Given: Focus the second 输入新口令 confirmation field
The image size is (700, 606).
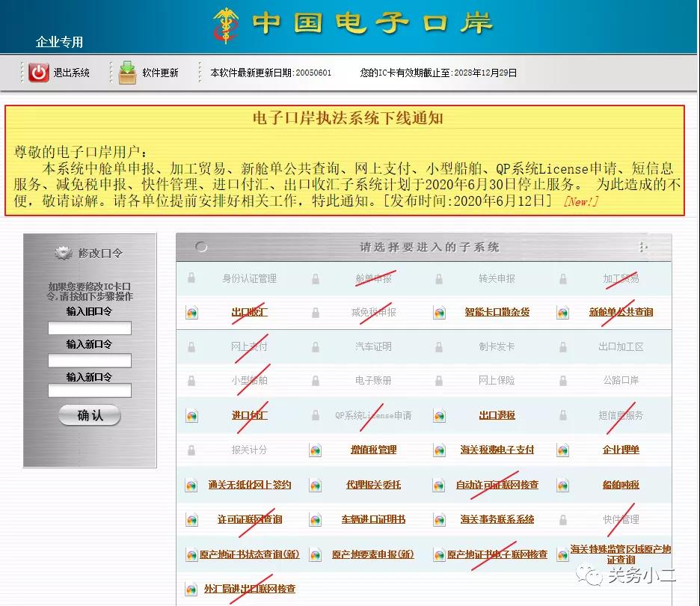Looking at the screenshot, I should point(90,391).
